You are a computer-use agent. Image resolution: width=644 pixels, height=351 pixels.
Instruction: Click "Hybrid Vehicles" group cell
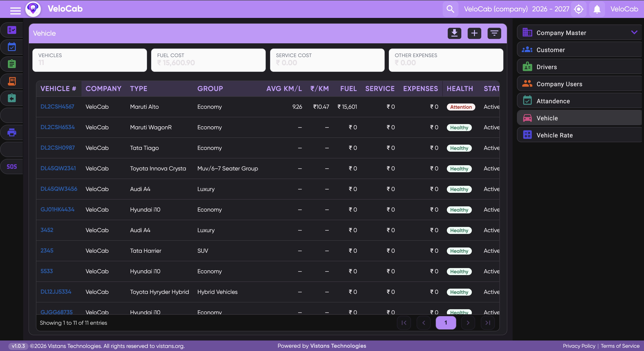click(217, 292)
